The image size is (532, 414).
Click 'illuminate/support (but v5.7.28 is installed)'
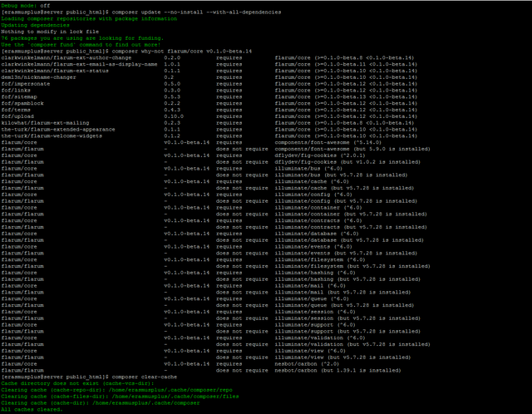347,331
